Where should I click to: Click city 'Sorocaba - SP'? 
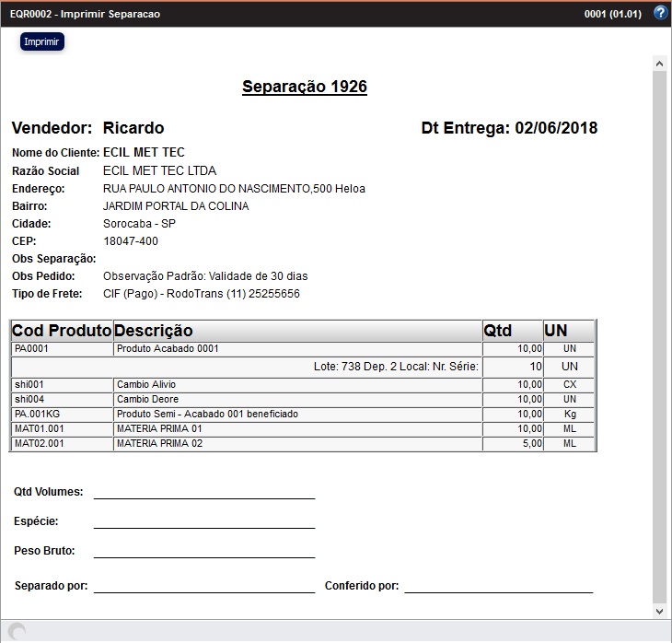139,224
